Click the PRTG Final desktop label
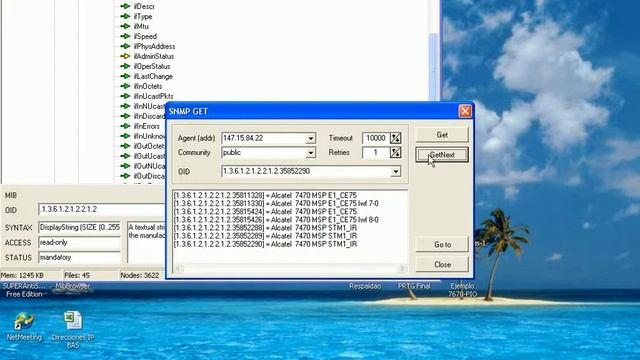This screenshot has height=360, width=640. (x=414, y=286)
